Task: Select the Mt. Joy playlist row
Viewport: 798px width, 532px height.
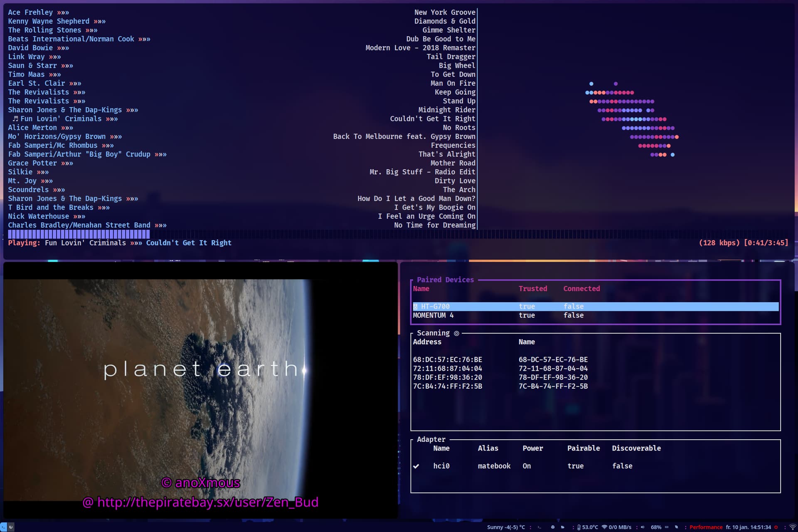Action: [242, 181]
